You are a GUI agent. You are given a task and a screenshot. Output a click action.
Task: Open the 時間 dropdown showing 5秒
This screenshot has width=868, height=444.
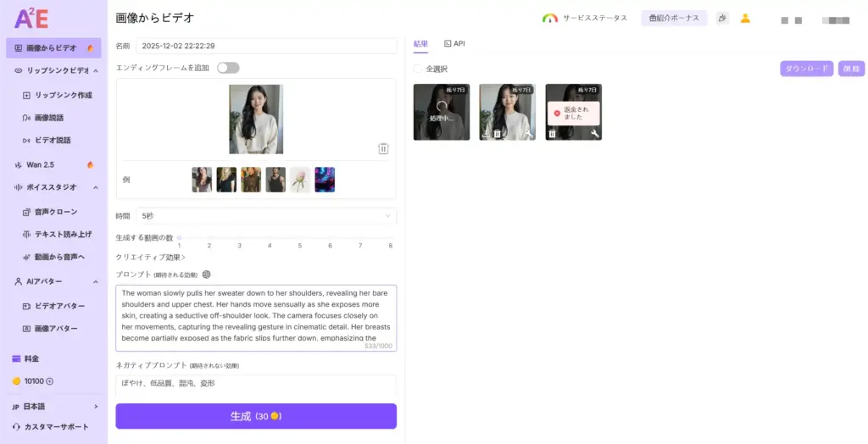click(266, 216)
